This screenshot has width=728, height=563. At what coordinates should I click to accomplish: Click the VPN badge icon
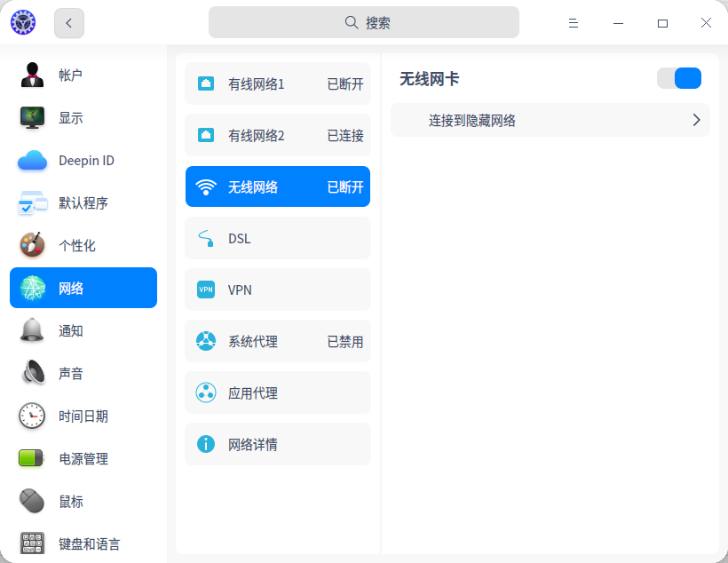point(206,289)
